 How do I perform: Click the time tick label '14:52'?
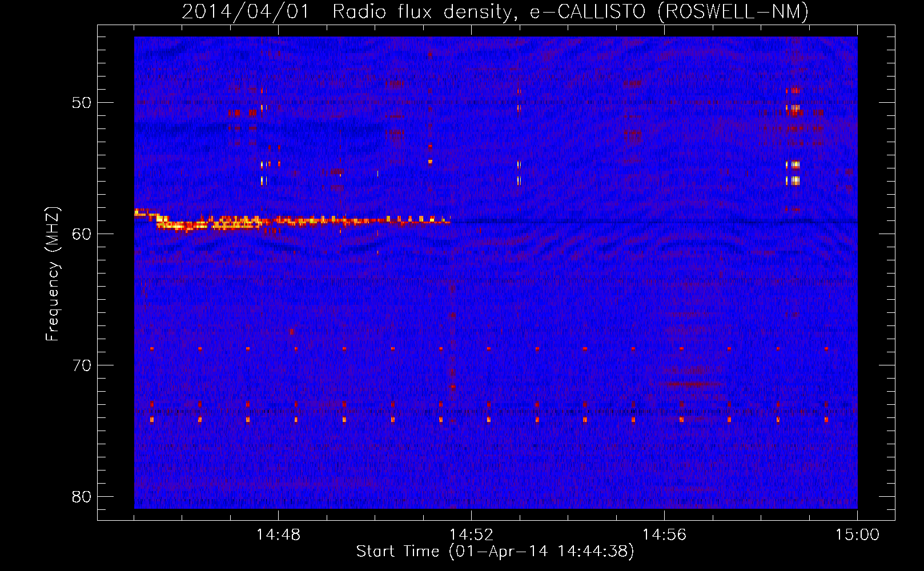click(x=471, y=535)
